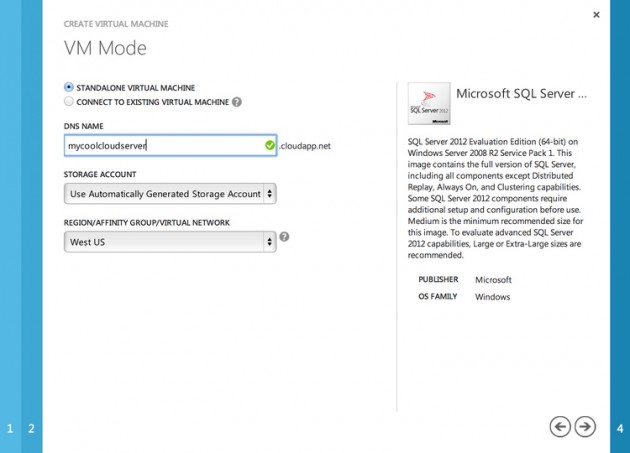Choose Connect to Existing Virtual Machine option
This screenshot has height=453, width=630.
tap(69, 102)
